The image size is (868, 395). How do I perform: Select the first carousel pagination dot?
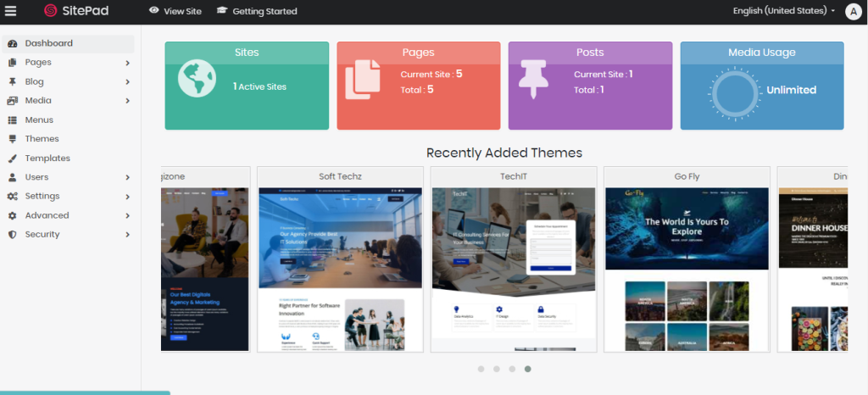click(x=481, y=369)
